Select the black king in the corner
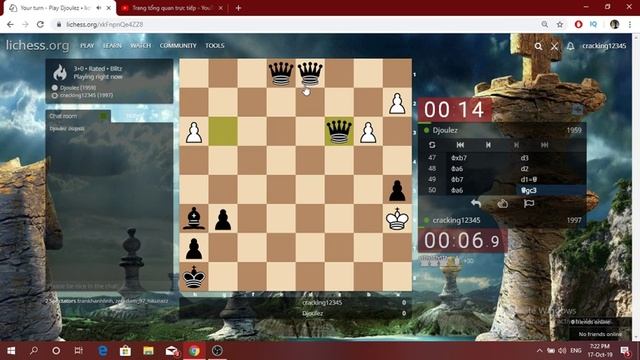Image resolution: width=640 pixels, height=360 pixels. 194,277
